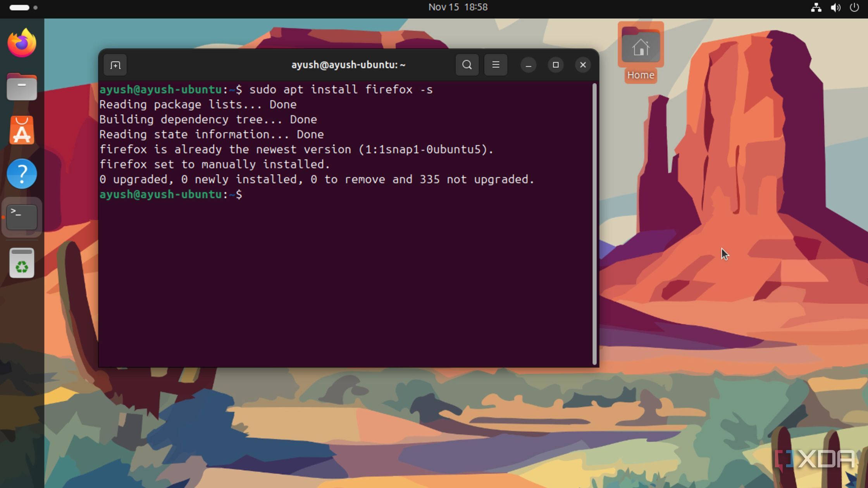The height and width of the screenshot is (488, 868).
Task: Click the network status icon
Action: tap(816, 7)
